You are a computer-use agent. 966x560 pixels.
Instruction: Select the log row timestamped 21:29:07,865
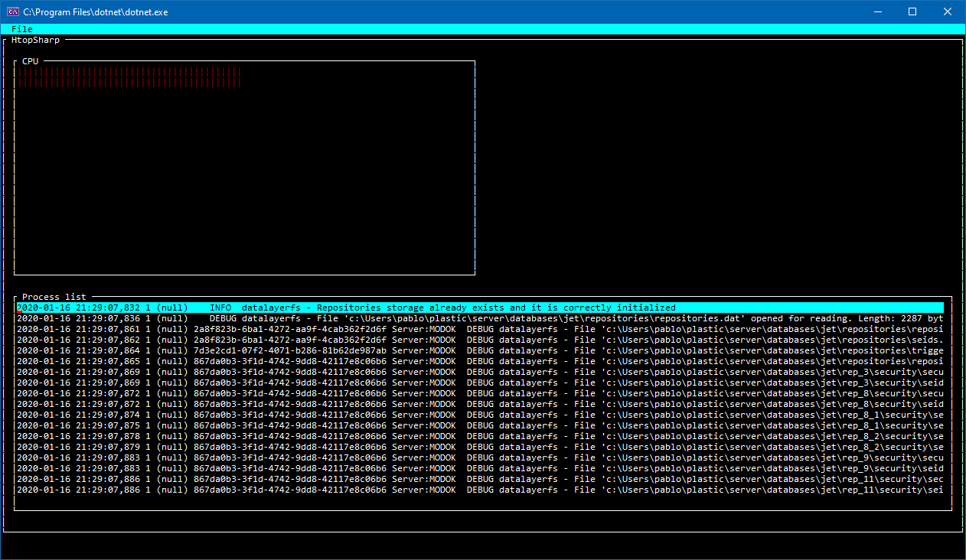point(480,361)
